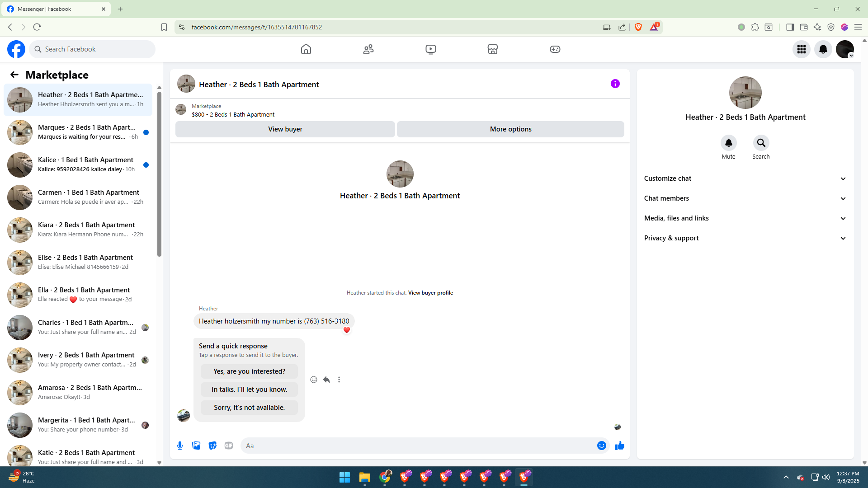The width and height of the screenshot is (868, 488).
Task: Open Margerita 1 Bed conversation
Action: click(x=78, y=425)
